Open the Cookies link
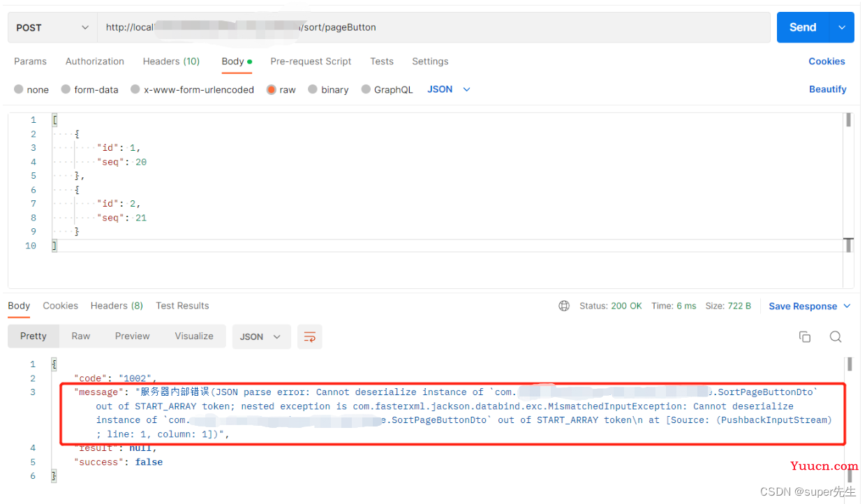The height and width of the screenshot is (504, 867). [827, 61]
